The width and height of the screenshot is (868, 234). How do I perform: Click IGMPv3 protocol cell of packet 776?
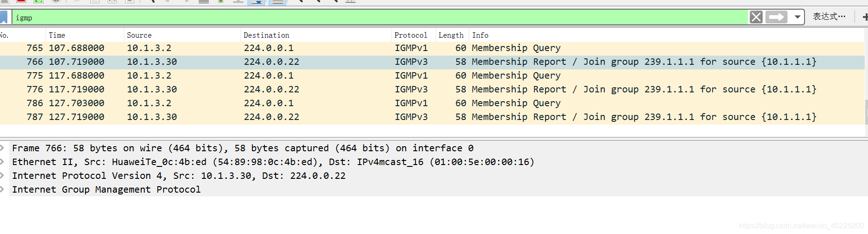411,89
